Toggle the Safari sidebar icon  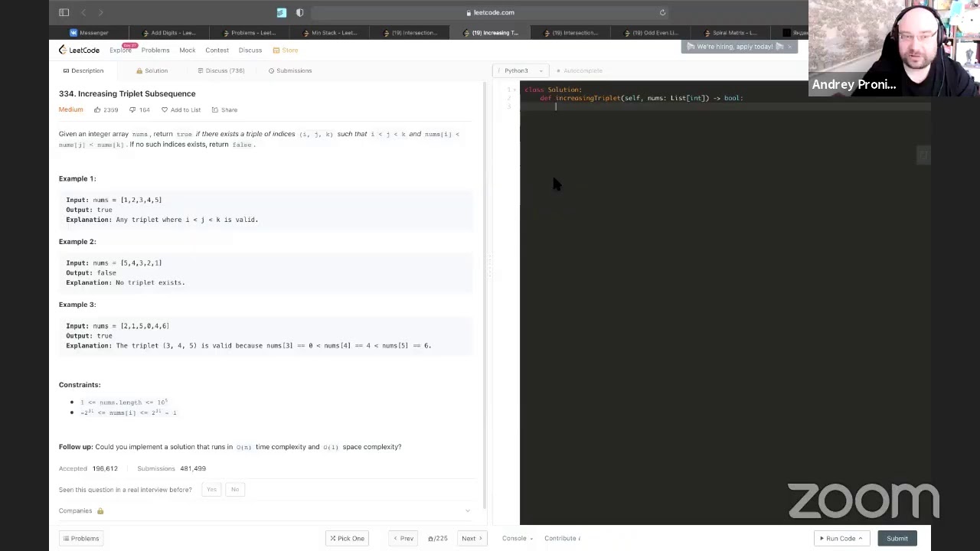click(64, 12)
